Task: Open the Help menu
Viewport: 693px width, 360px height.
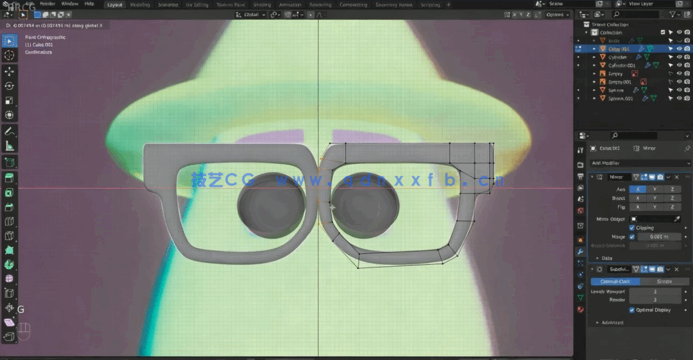Action: point(89,4)
